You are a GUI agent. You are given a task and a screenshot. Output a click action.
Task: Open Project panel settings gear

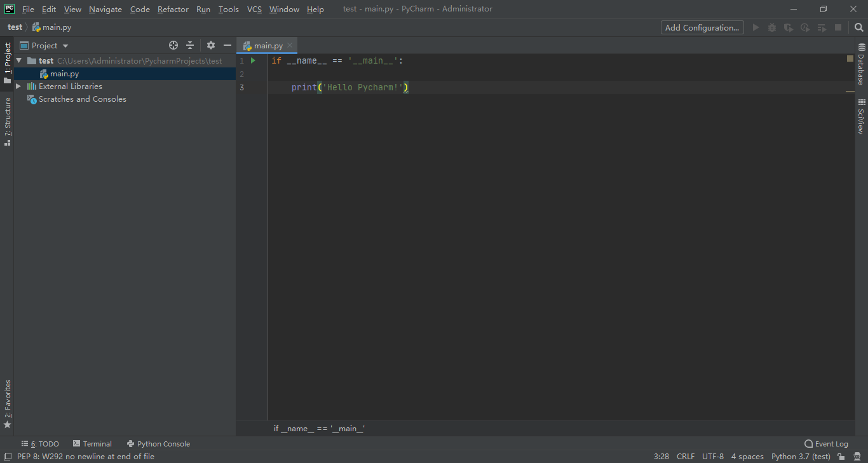211,45
